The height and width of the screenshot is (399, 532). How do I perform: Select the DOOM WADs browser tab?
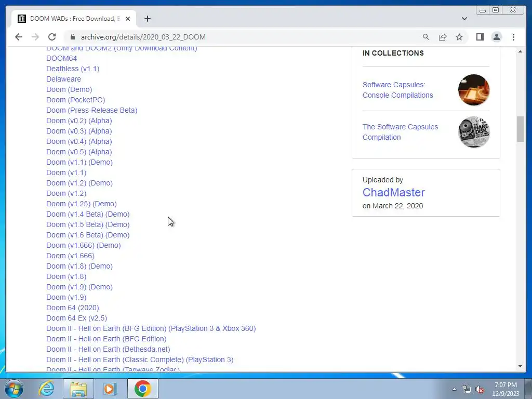point(74,19)
